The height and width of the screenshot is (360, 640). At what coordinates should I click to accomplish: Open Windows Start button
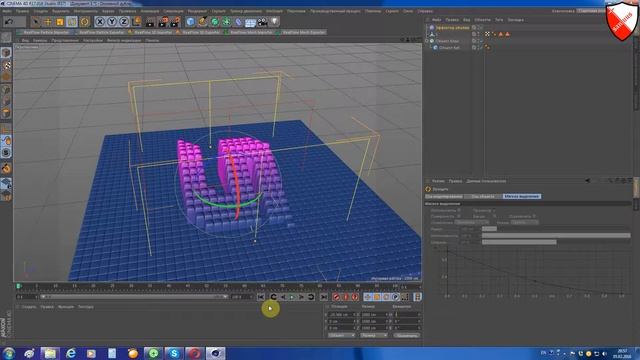[9, 353]
